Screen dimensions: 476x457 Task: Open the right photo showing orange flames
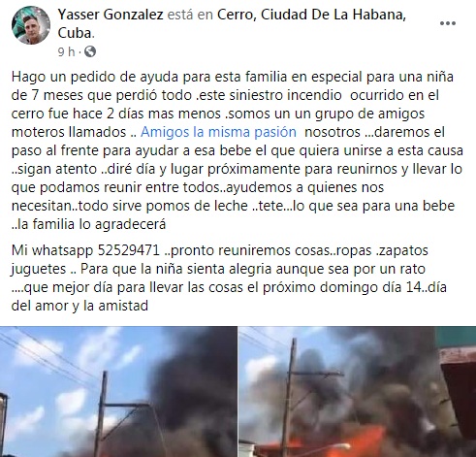pos(358,392)
